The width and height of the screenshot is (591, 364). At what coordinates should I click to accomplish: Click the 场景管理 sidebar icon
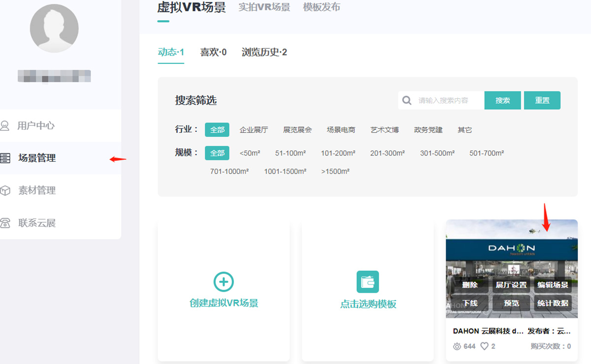6,158
